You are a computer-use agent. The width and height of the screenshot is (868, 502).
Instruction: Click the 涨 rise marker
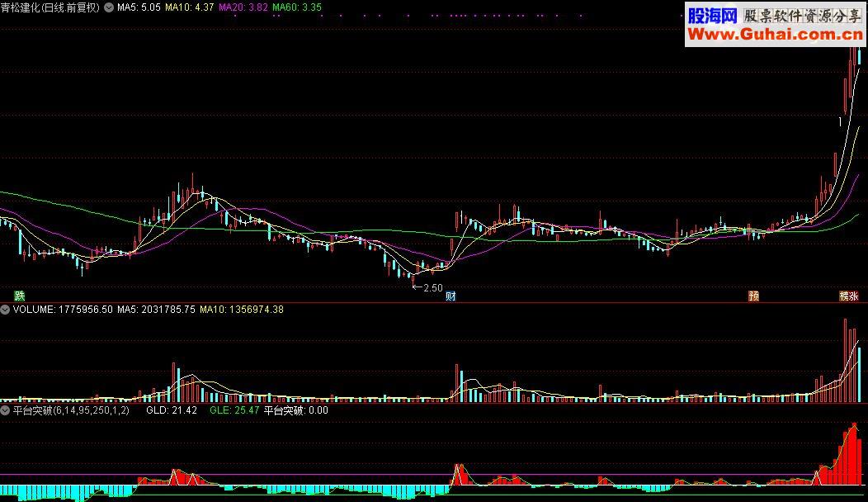(x=854, y=296)
